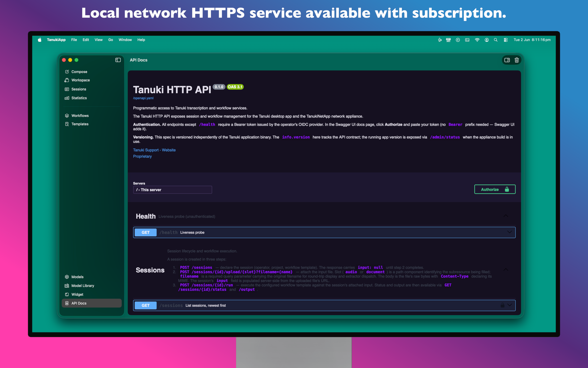
Task: Click the GET button for /sessions
Action: (146, 305)
